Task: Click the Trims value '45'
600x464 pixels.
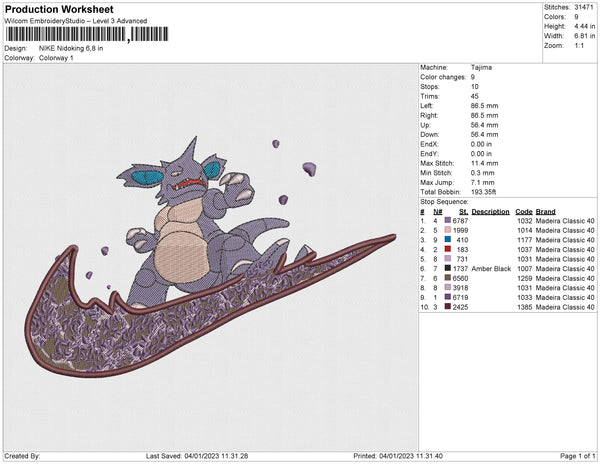Action: (474, 96)
